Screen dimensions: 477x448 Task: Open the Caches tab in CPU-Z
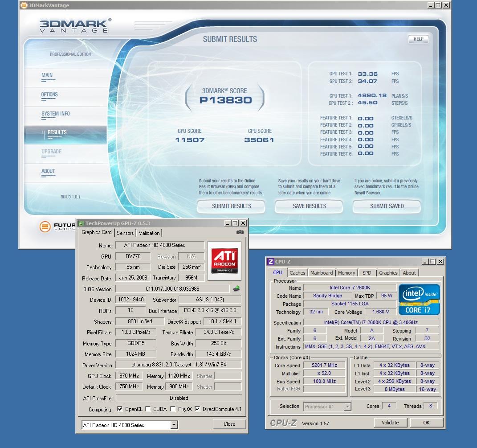point(297,273)
